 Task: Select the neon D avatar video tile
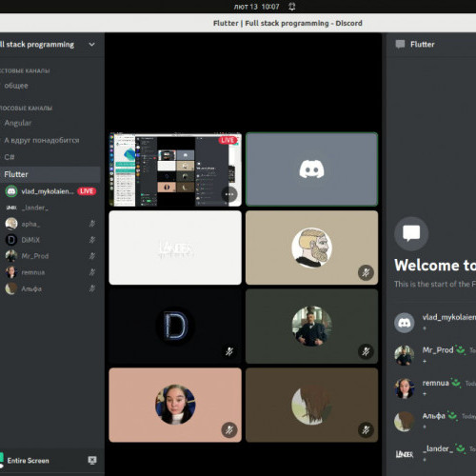coord(175,327)
